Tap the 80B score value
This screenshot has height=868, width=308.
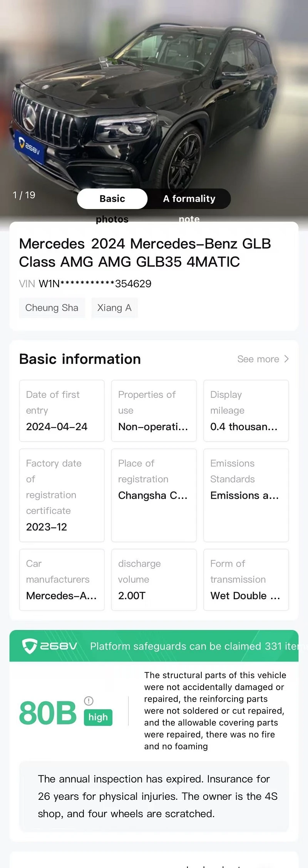(48, 713)
